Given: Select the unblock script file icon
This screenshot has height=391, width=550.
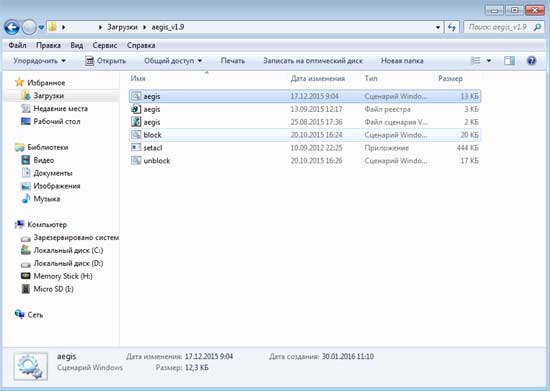Looking at the screenshot, I should click(136, 161).
